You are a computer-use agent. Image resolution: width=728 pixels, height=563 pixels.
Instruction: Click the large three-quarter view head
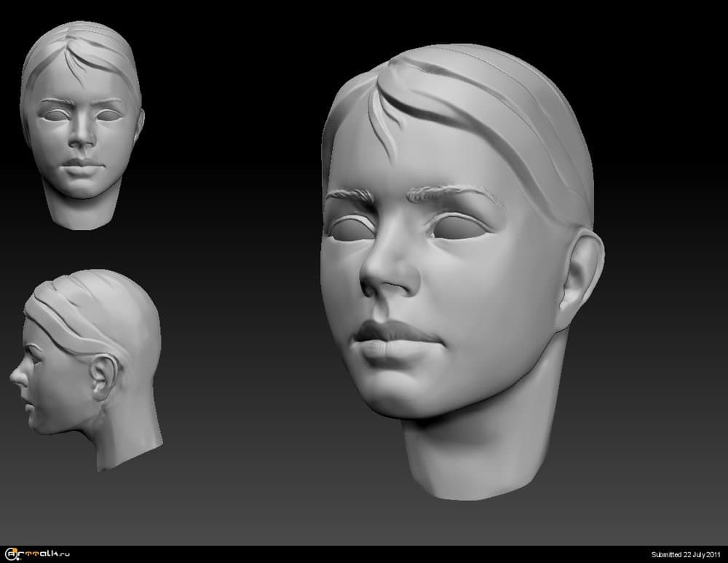[x=459, y=269]
